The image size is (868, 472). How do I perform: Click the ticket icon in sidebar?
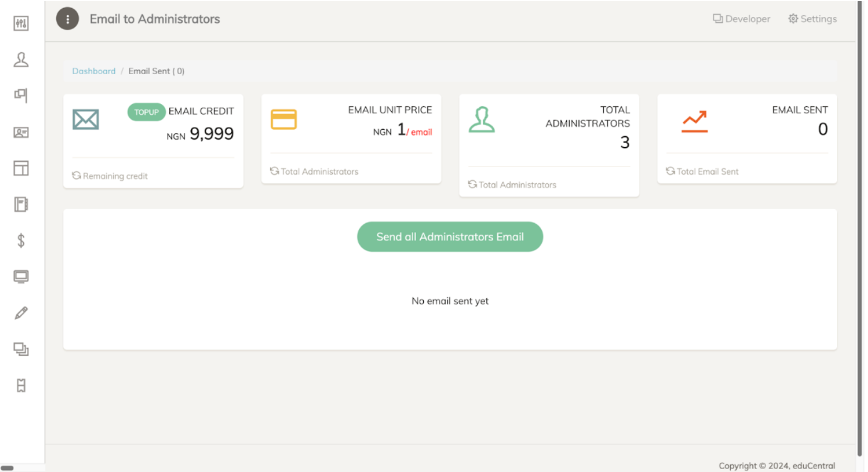click(21, 386)
